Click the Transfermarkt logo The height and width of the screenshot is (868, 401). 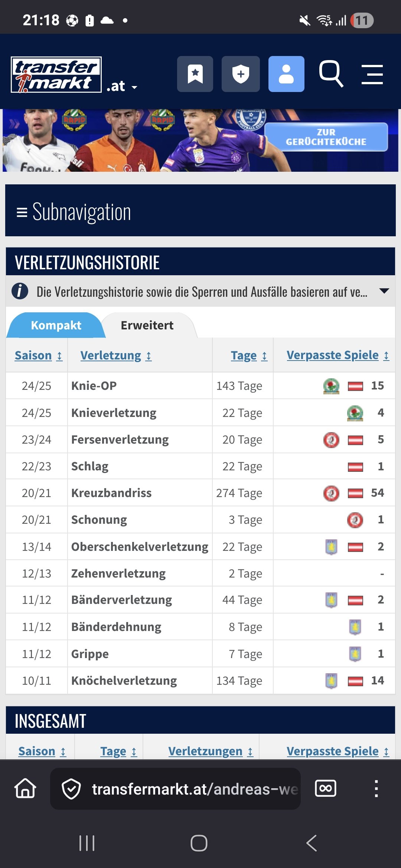click(56, 75)
